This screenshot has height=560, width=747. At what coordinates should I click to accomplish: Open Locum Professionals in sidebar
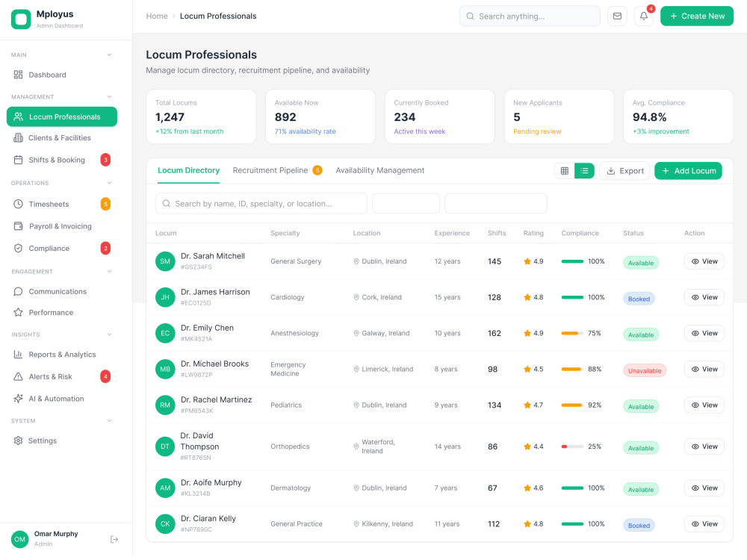(62, 116)
